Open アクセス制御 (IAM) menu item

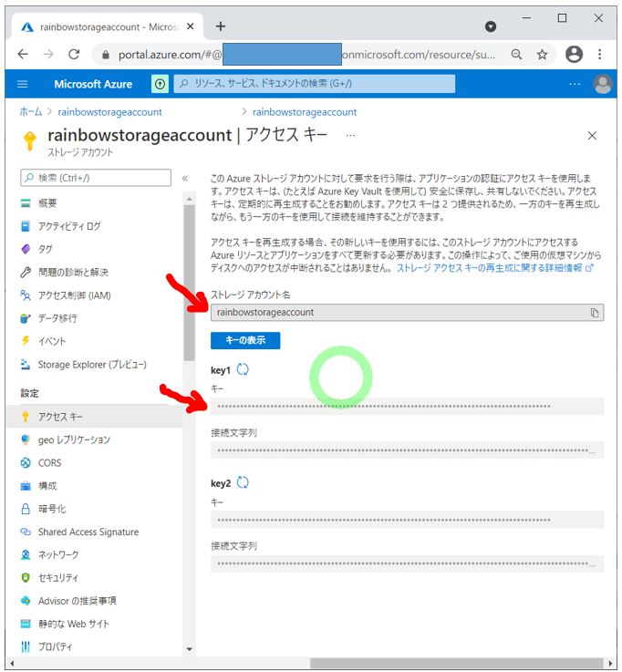pos(75,295)
